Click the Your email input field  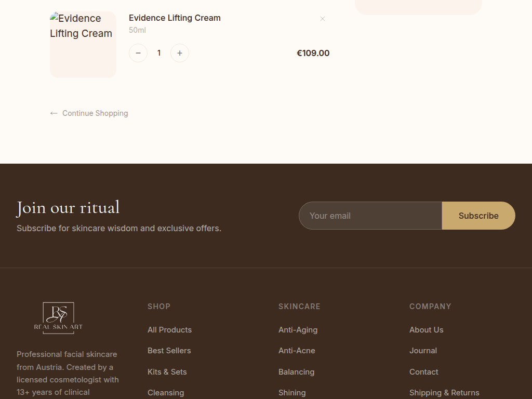370,216
